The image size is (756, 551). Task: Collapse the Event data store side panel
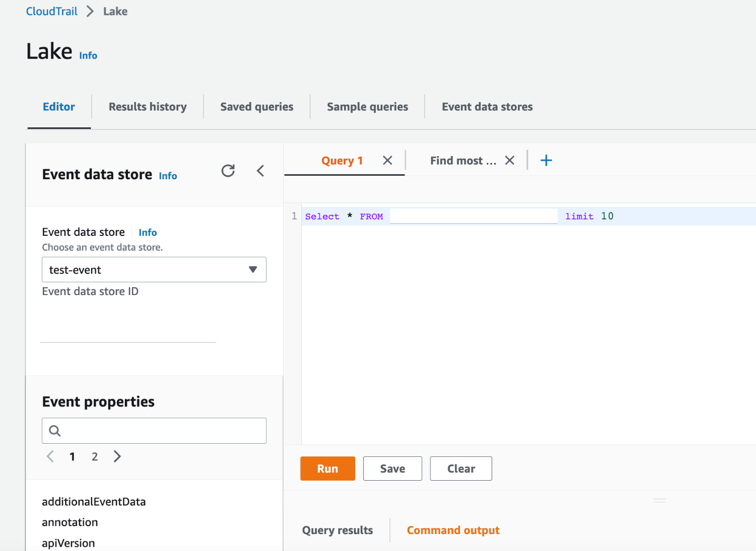(x=261, y=171)
